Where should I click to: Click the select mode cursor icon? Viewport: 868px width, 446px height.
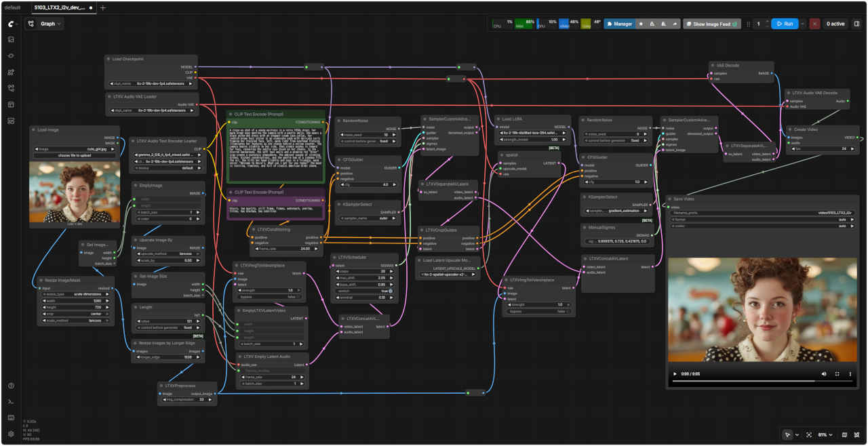click(787, 434)
